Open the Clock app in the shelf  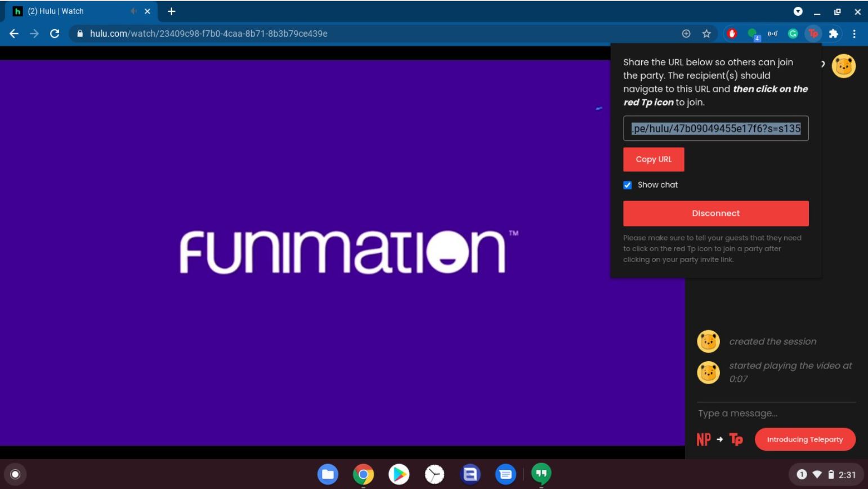[x=434, y=474]
